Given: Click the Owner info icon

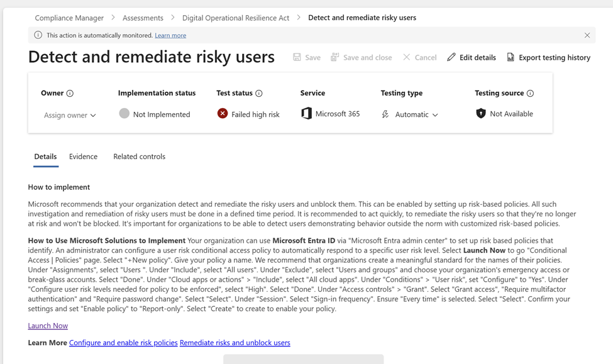Looking at the screenshot, I should click(x=70, y=93).
